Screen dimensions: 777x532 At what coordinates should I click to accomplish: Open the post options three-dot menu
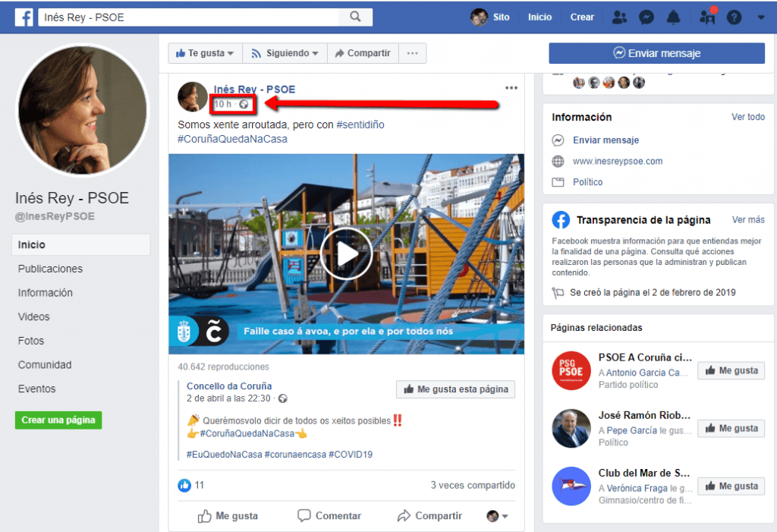tap(511, 88)
